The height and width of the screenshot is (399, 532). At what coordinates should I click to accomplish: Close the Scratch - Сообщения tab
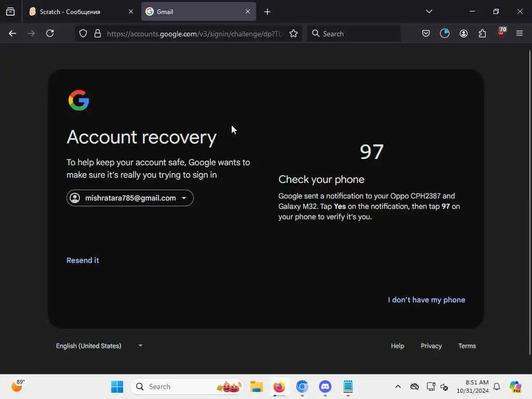(x=130, y=11)
